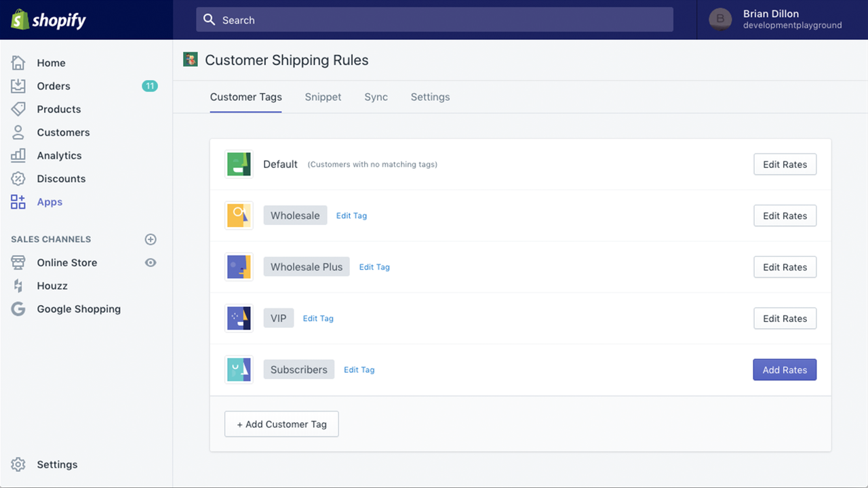The width and height of the screenshot is (868, 488).
Task: Open Orders in the sidebar
Action: (54, 86)
